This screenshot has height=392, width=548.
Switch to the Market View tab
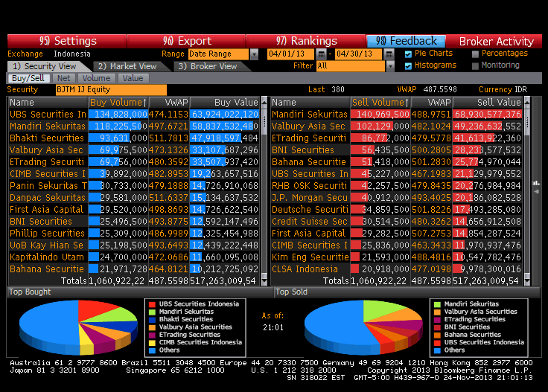(x=127, y=66)
